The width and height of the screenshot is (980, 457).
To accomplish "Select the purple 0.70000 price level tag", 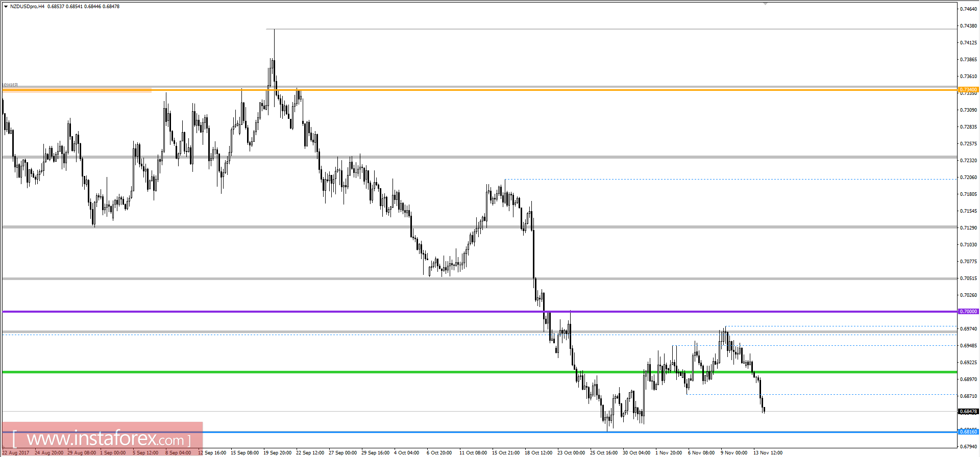I will coord(968,312).
